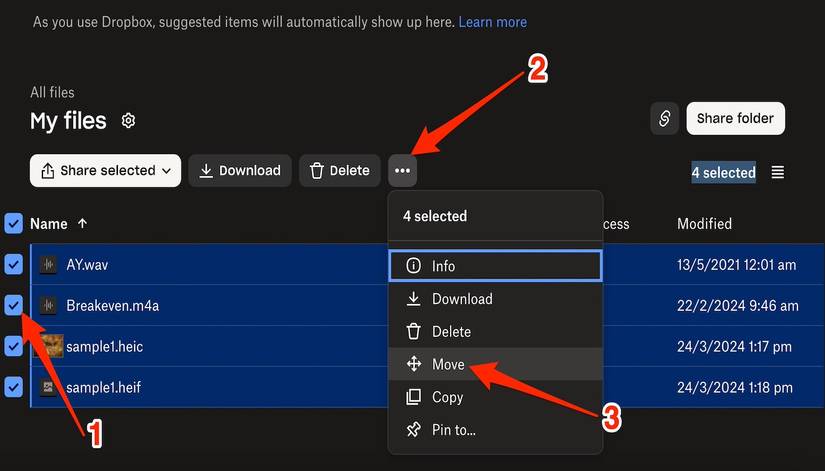Copy the folder link via chain icon
This screenshot has width=825, height=471.
tap(664, 118)
